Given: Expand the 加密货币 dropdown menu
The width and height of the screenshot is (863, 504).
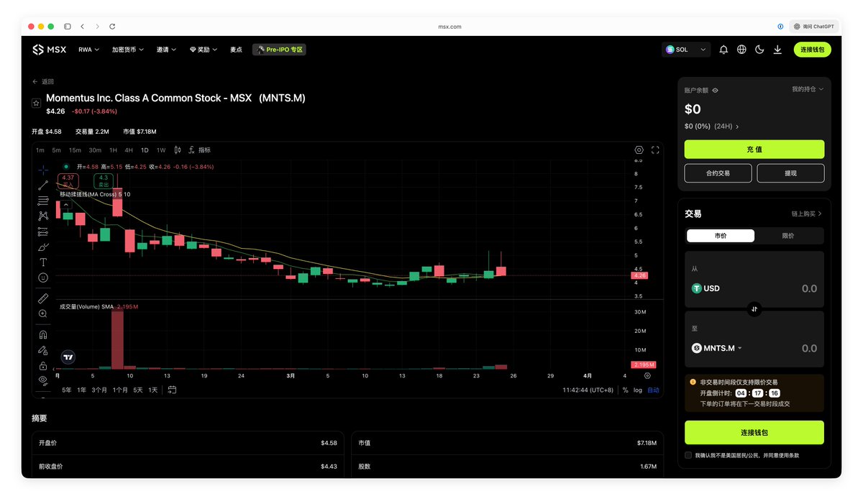Looking at the screenshot, I should [128, 50].
